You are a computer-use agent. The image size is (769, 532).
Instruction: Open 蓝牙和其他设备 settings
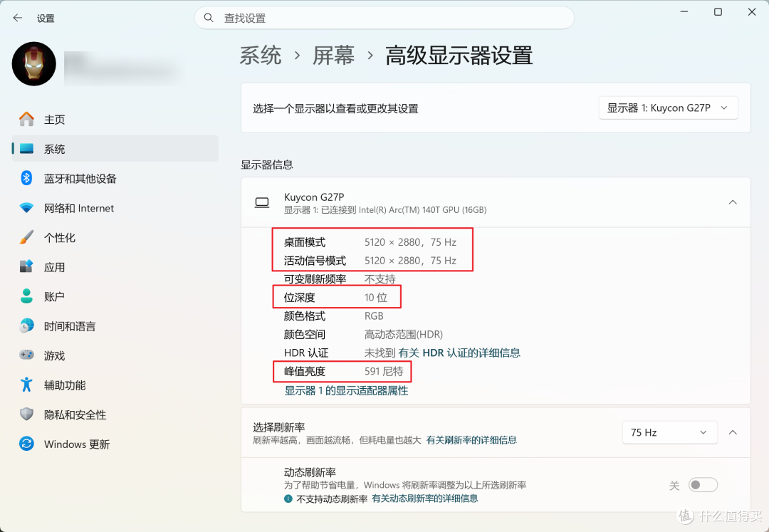[x=115, y=179]
